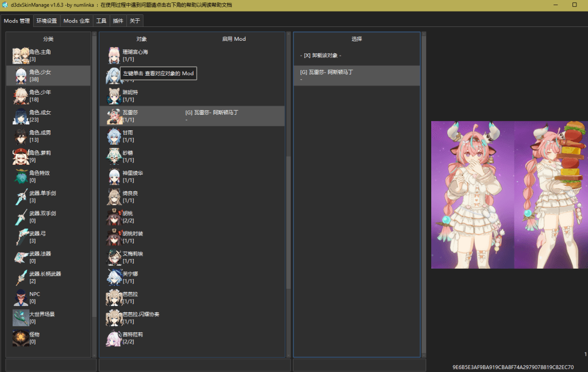Switch to the 环境设置 tab
588x372 pixels.
pos(47,21)
